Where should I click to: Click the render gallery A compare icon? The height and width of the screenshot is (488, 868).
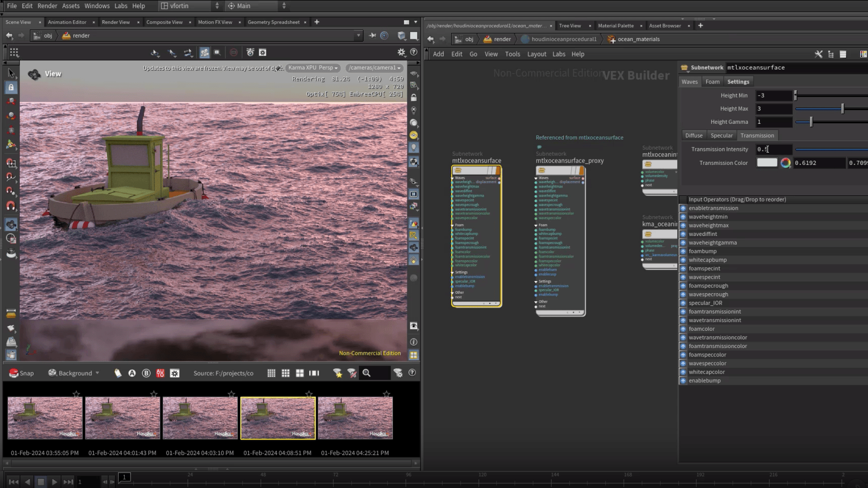pyautogui.click(x=132, y=373)
